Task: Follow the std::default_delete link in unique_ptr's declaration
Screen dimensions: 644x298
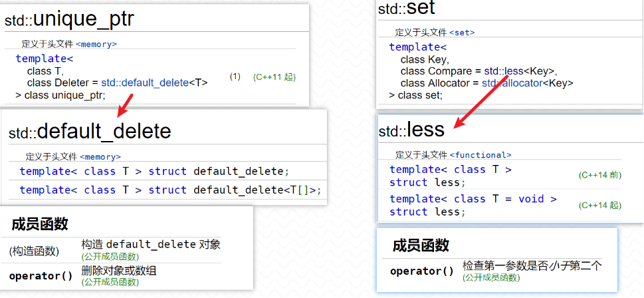Action: (x=145, y=82)
